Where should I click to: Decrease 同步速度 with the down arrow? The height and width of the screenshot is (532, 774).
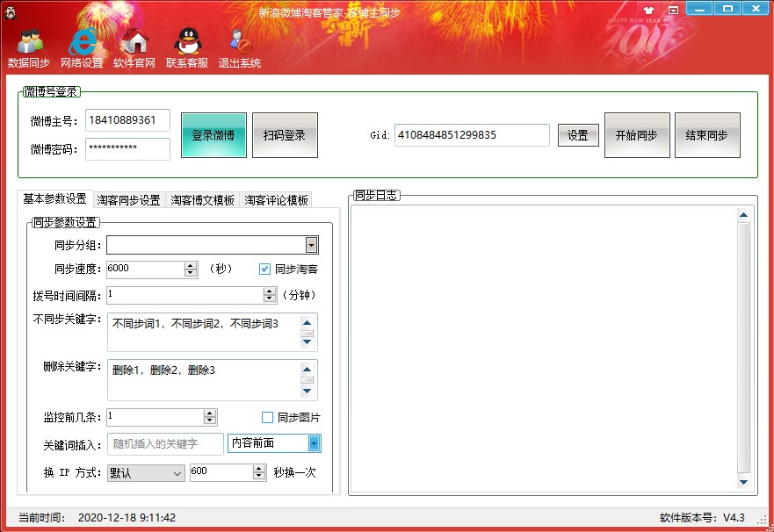191,273
